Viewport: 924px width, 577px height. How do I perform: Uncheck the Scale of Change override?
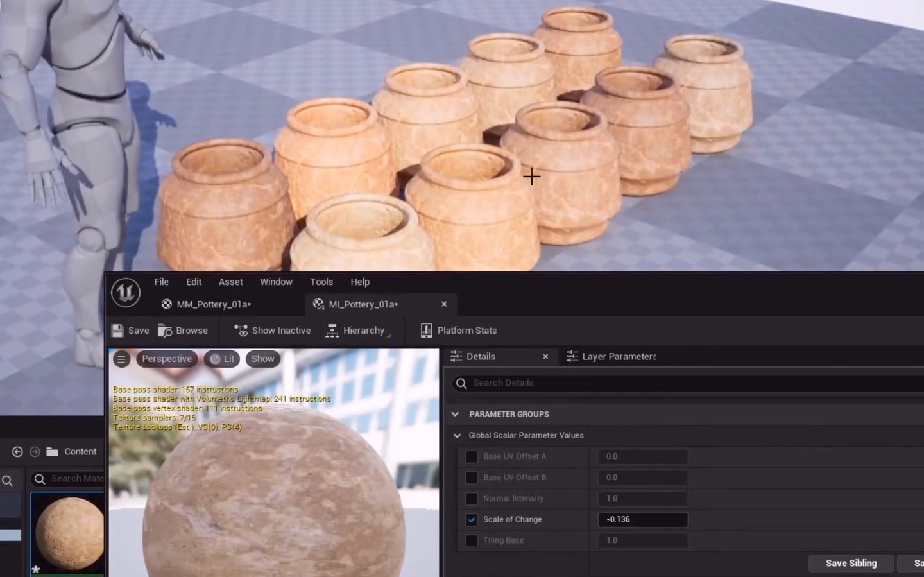coord(472,519)
